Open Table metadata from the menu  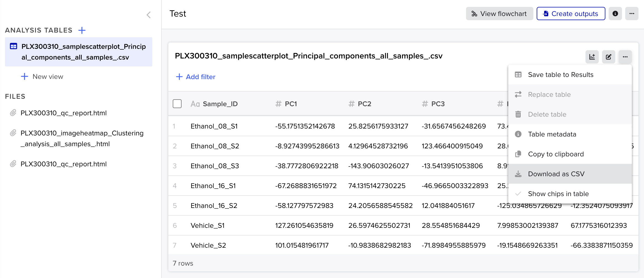[552, 134]
